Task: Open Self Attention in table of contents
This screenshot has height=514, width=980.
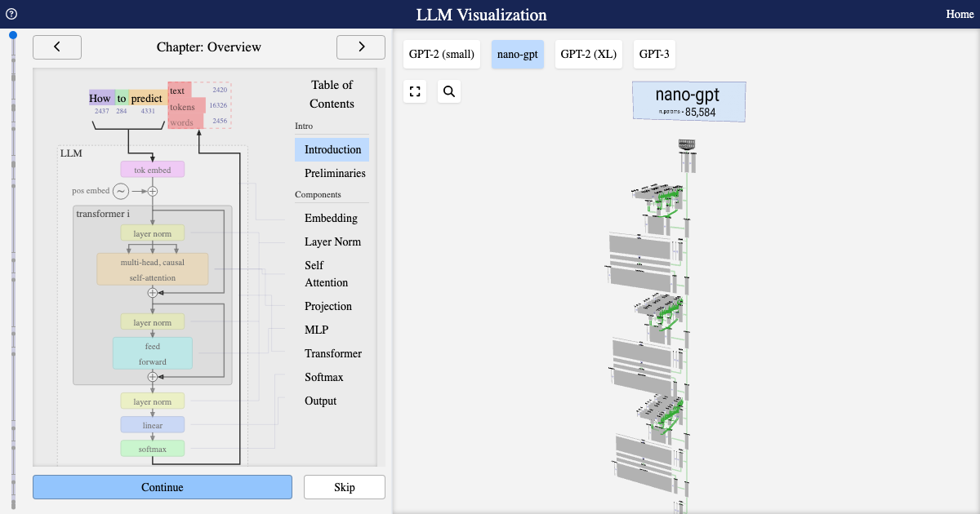Action: (327, 274)
